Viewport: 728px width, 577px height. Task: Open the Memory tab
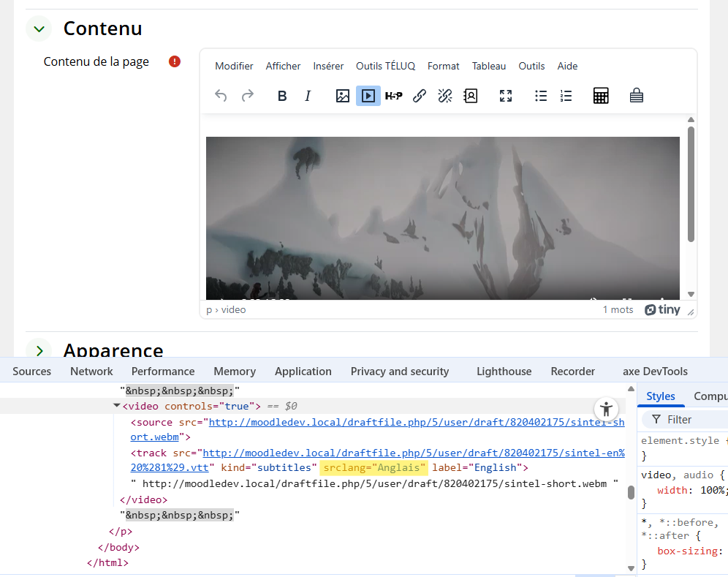pyautogui.click(x=235, y=372)
